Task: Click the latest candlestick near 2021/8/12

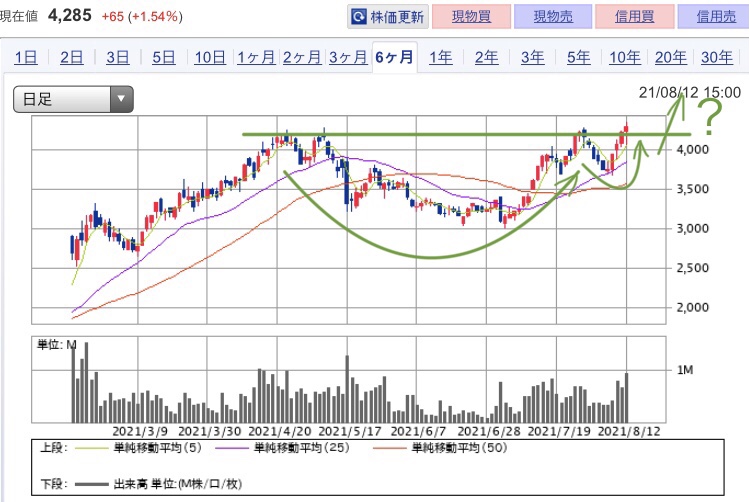Action: 626,128
